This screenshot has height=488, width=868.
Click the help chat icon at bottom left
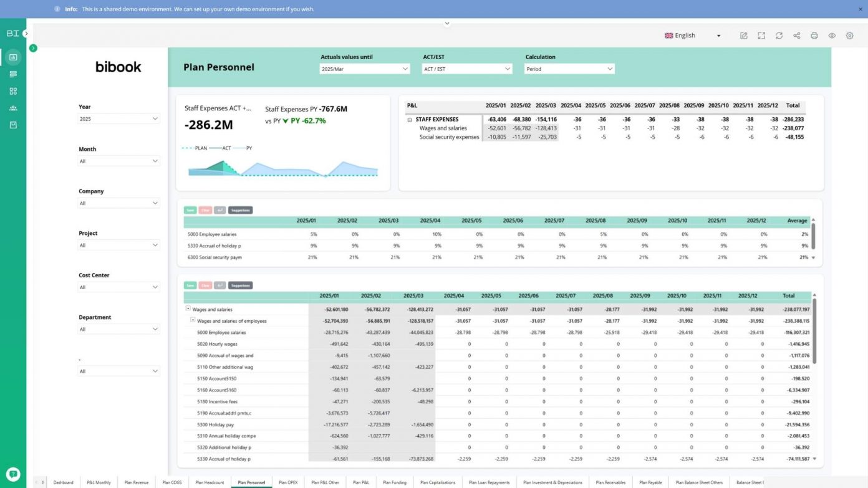click(x=13, y=474)
